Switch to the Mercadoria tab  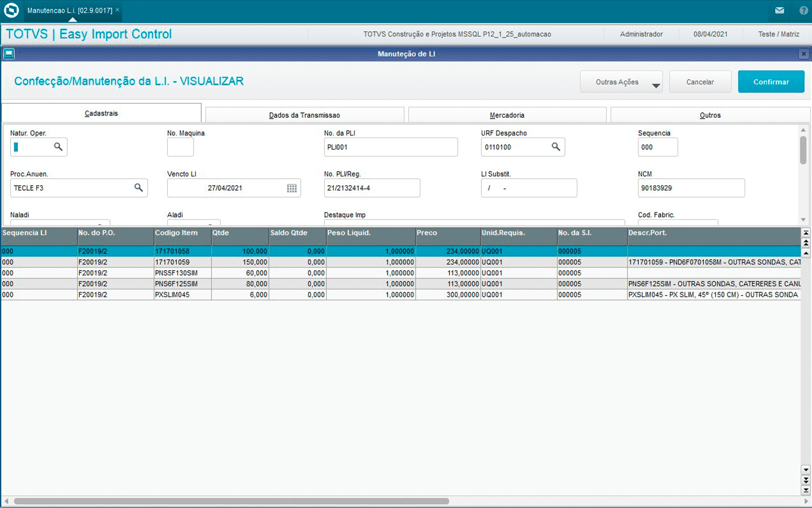click(507, 115)
